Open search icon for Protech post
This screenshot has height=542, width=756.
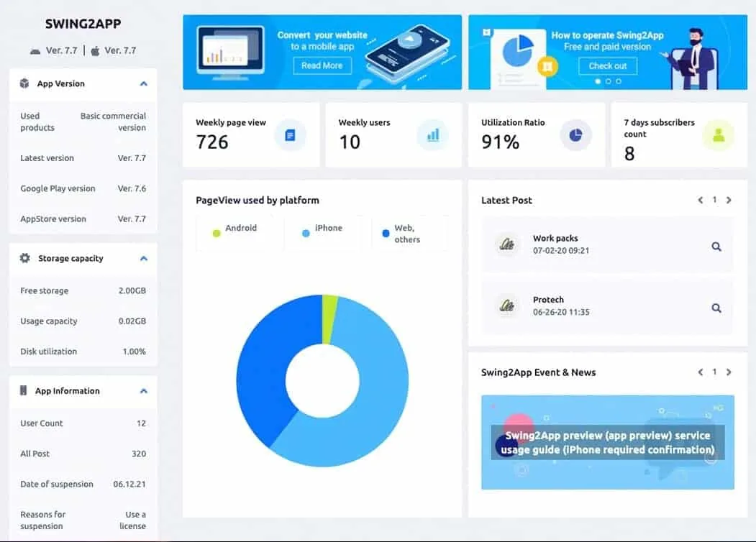click(716, 308)
